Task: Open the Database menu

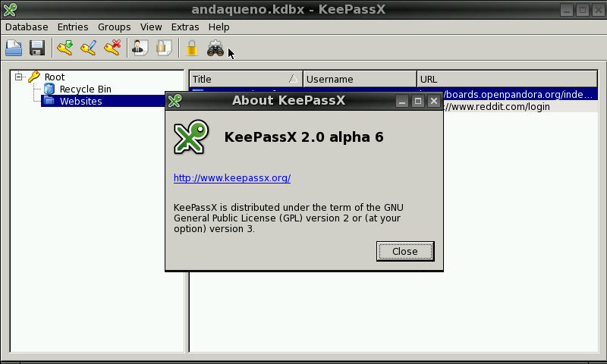Action: coord(27,27)
